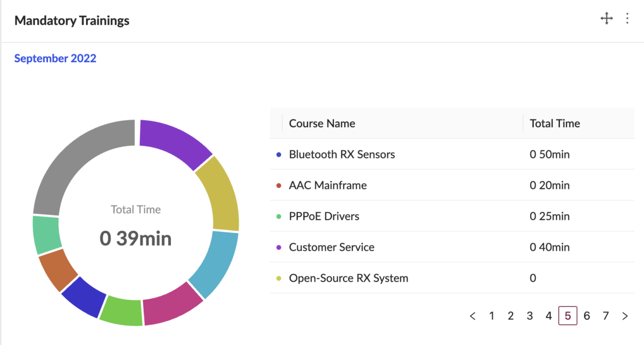Select page 1 in pagination
Image resolution: width=644 pixels, height=345 pixels.
(492, 316)
